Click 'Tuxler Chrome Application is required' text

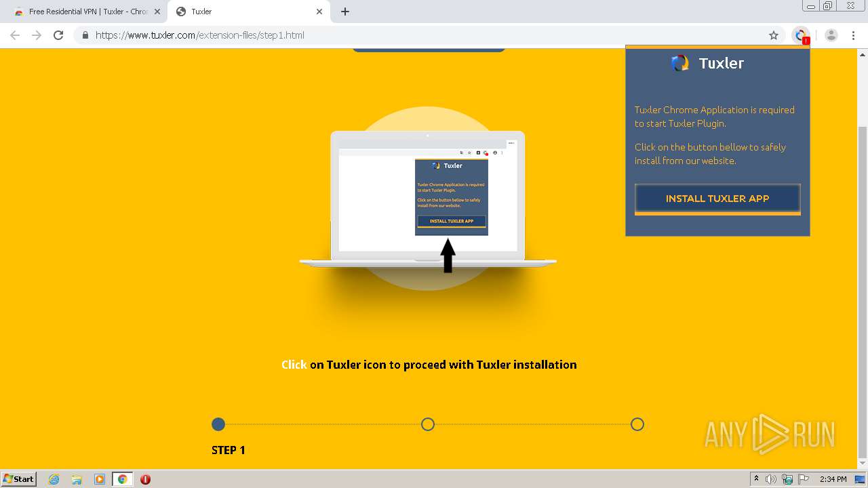(715, 117)
